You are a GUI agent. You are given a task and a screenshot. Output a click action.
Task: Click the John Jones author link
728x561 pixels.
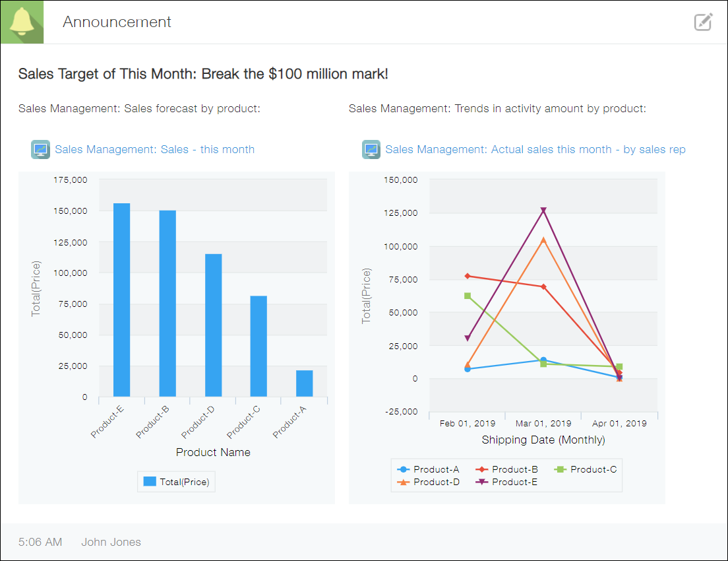coord(111,542)
